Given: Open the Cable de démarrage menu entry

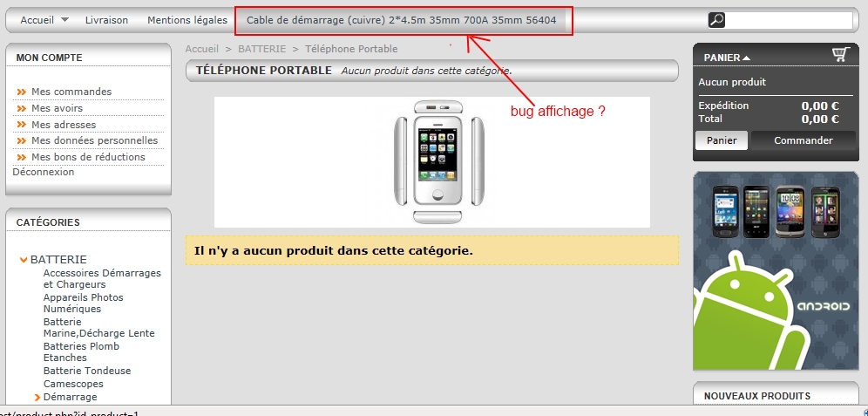Looking at the screenshot, I should (402, 20).
